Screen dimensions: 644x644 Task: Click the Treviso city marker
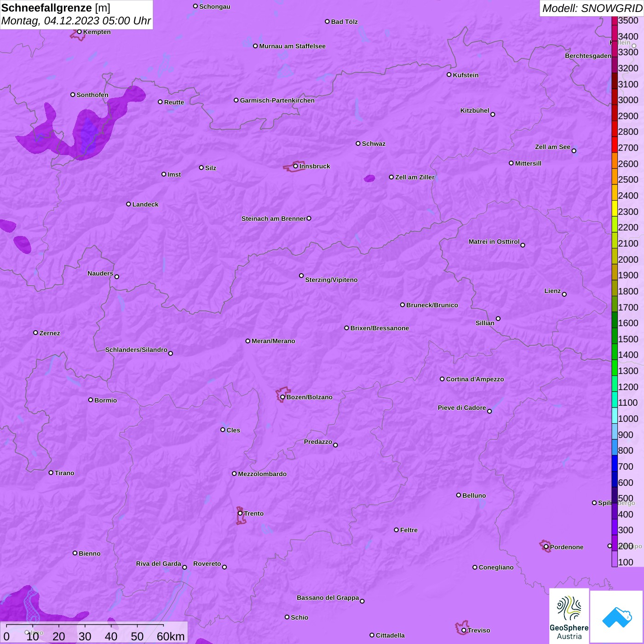464,630
